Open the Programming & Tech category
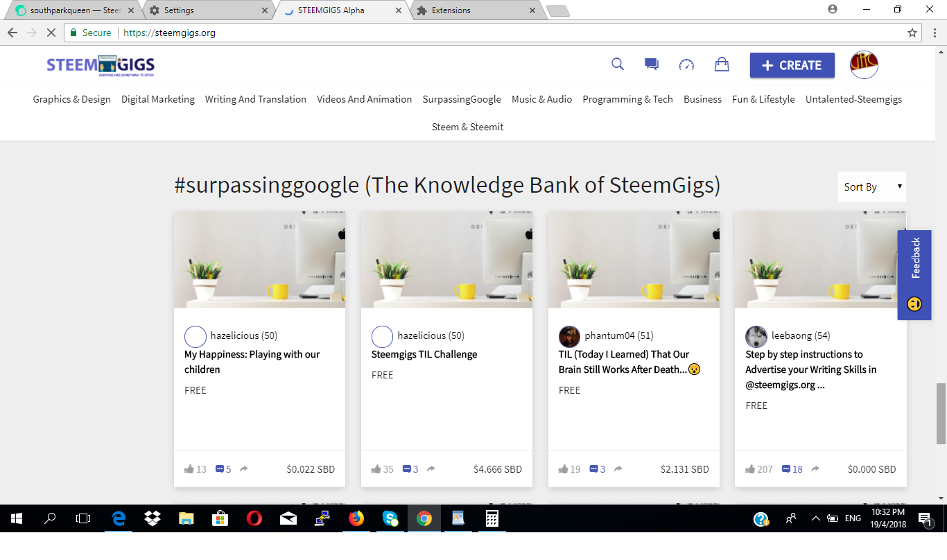 click(628, 99)
